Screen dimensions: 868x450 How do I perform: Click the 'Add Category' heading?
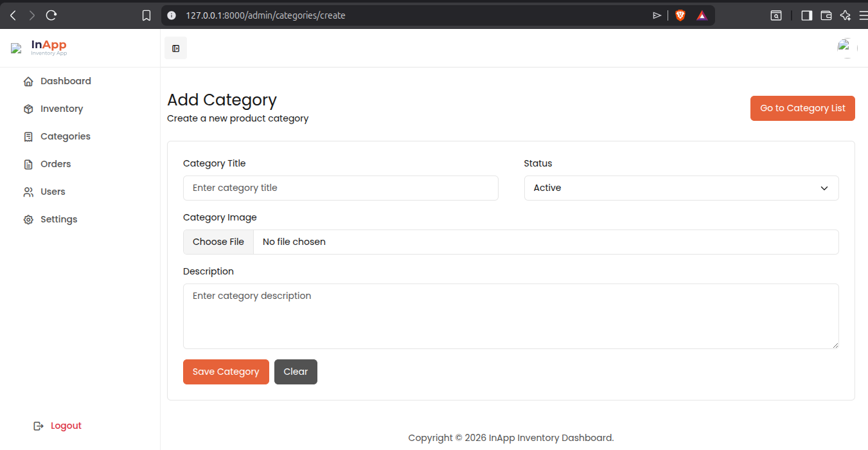click(x=222, y=100)
